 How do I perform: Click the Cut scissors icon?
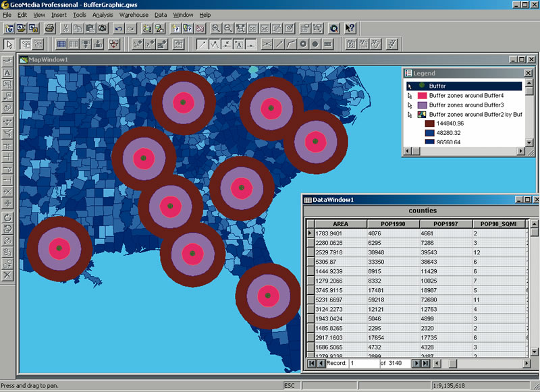pyautogui.click(x=65, y=28)
